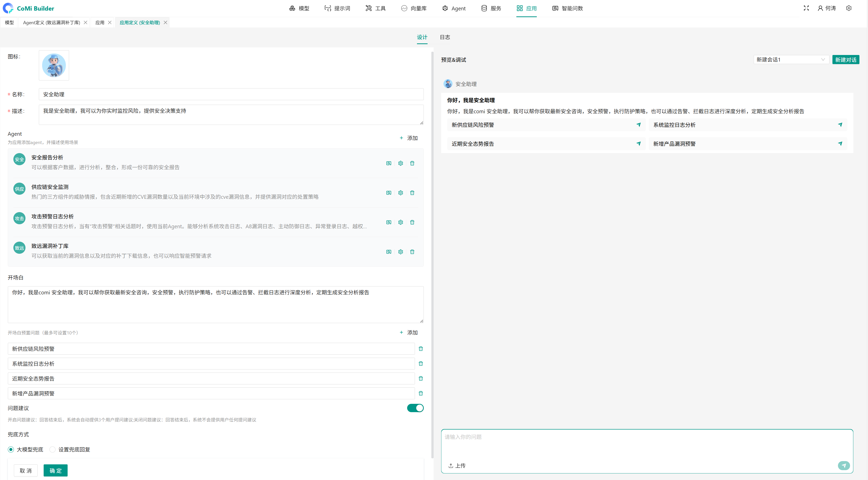Delete preset question 新供应链风险预警

[x=421, y=349]
